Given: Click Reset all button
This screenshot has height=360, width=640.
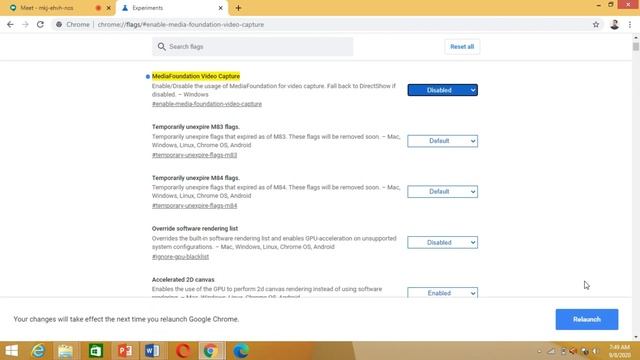Looking at the screenshot, I should 462,47.
